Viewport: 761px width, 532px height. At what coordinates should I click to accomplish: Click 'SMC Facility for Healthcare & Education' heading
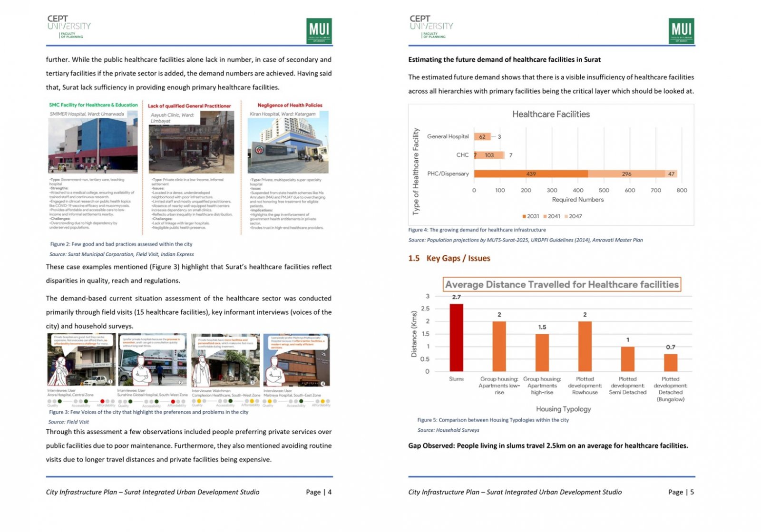93,105
